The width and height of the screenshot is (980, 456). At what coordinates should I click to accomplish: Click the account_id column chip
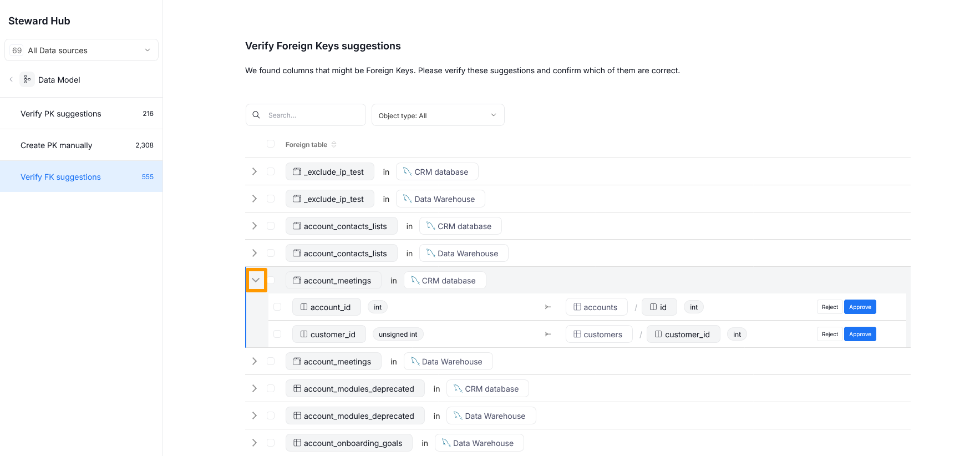[x=326, y=307]
